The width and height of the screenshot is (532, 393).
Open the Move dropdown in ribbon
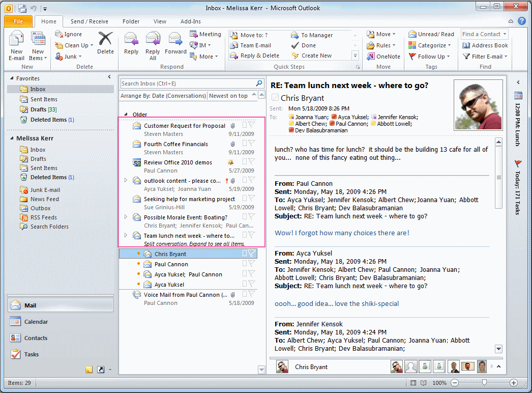point(381,34)
